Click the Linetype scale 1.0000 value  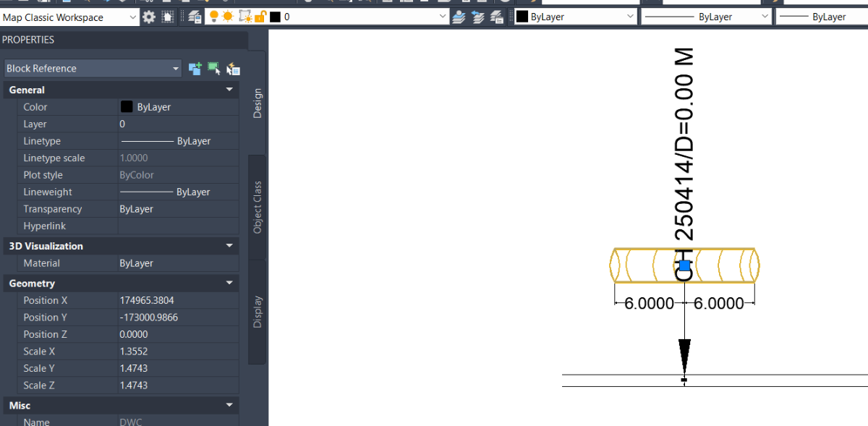pos(178,158)
